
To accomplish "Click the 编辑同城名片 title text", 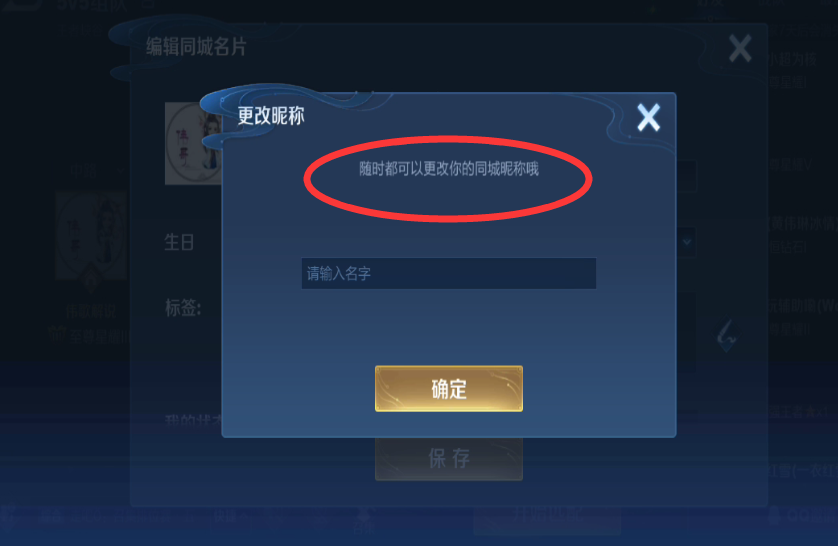I will 196,47.
